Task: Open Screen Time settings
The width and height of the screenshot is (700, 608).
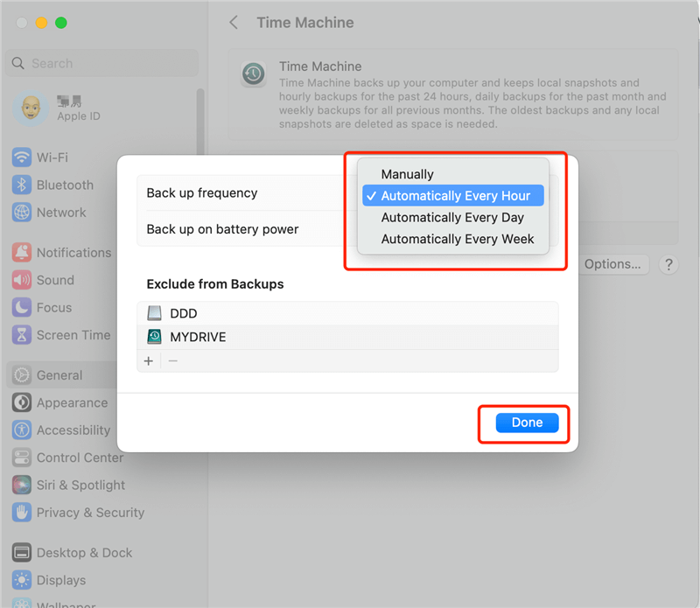Action: point(71,335)
